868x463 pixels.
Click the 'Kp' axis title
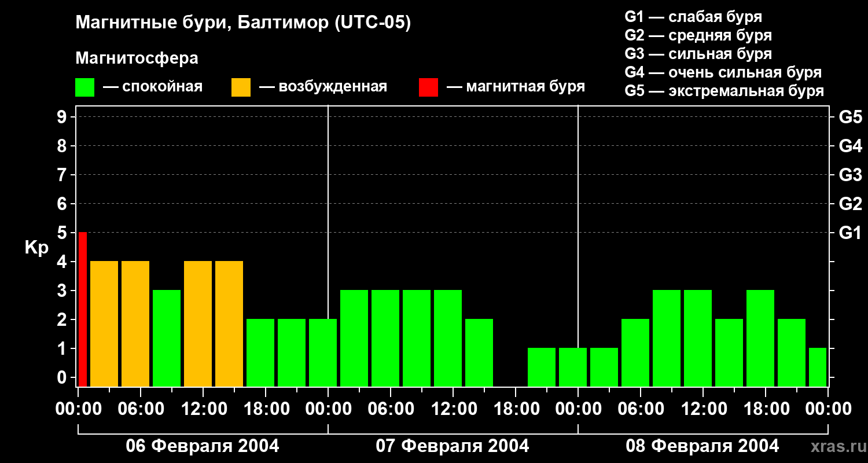(x=37, y=248)
